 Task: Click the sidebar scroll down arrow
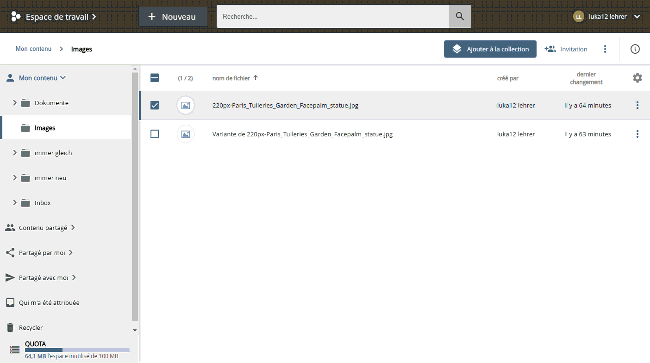point(135,330)
